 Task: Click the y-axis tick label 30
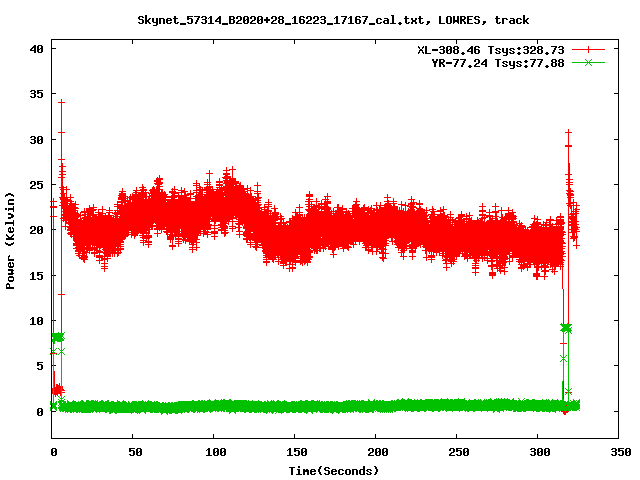pos(36,140)
